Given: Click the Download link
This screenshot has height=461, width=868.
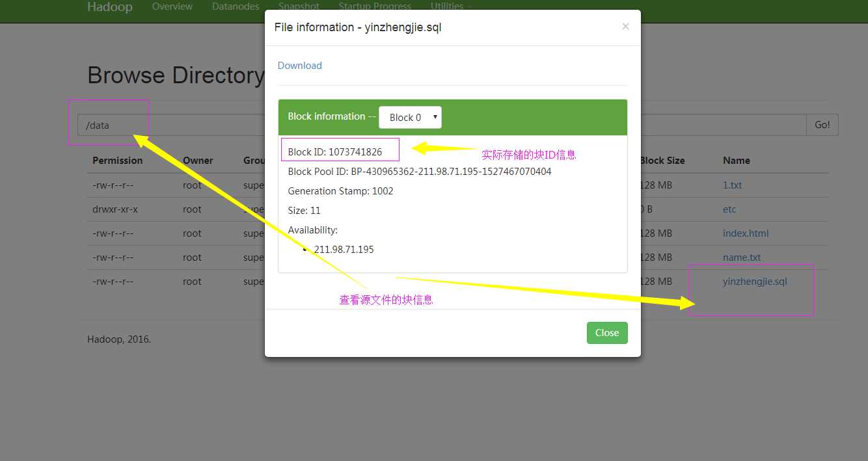Looking at the screenshot, I should pos(300,66).
